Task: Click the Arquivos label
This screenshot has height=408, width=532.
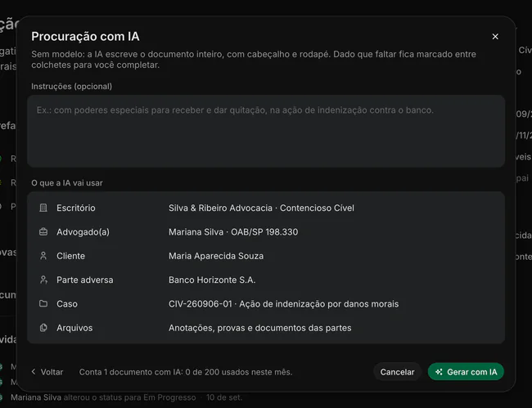Action: click(74, 328)
